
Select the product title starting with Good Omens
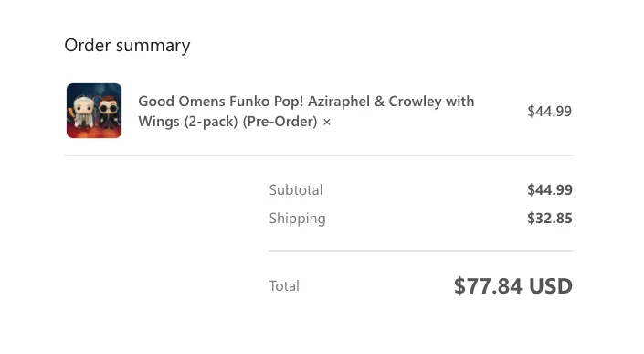306,111
